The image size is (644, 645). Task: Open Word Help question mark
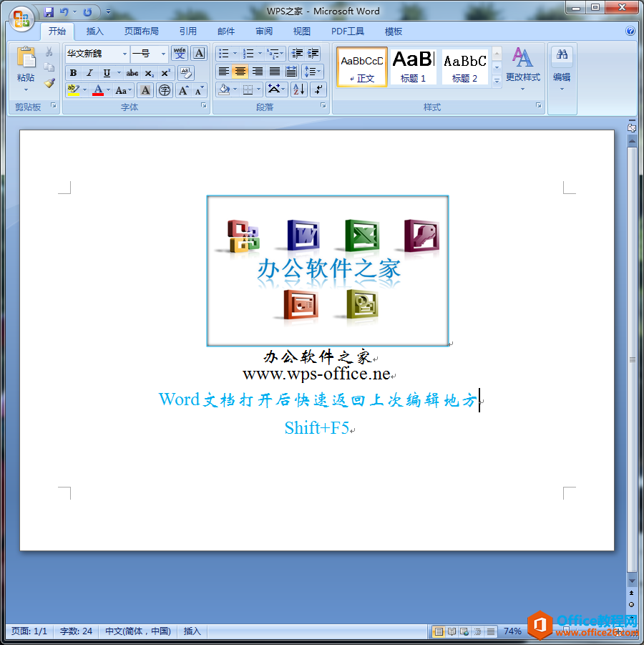(x=630, y=31)
